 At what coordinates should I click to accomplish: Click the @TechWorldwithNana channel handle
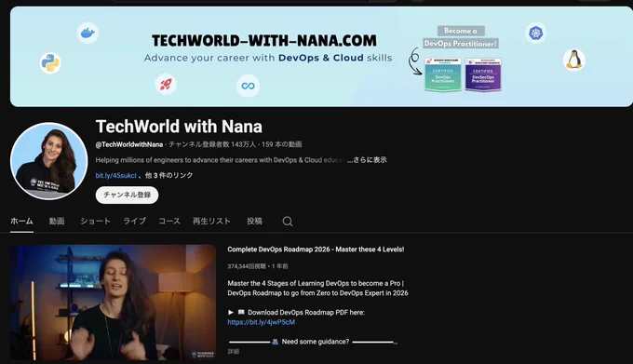tap(129, 144)
